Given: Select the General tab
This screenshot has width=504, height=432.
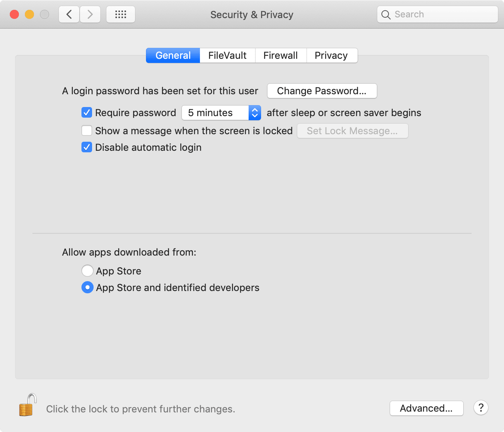Looking at the screenshot, I should [173, 55].
